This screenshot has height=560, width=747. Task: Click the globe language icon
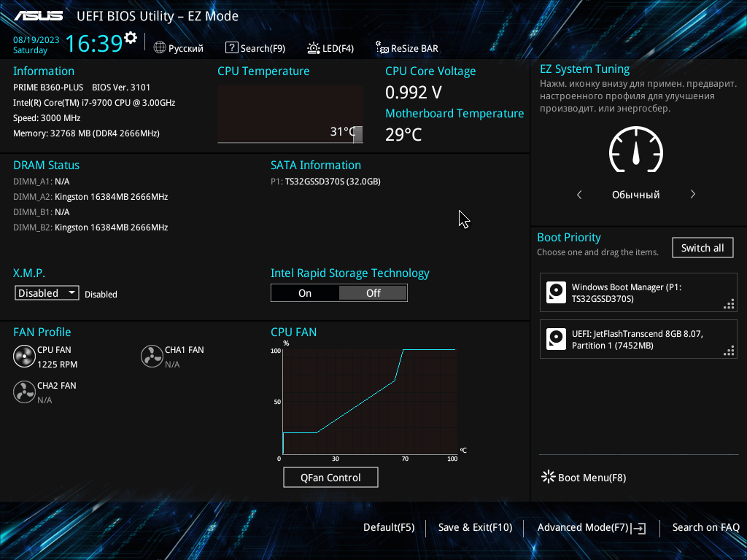(x=160, y=47)
